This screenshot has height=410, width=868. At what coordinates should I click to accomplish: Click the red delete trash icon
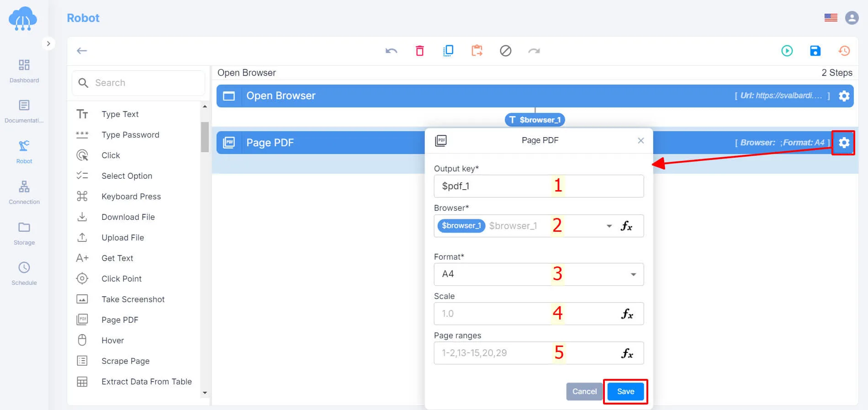tap(419, 51)
